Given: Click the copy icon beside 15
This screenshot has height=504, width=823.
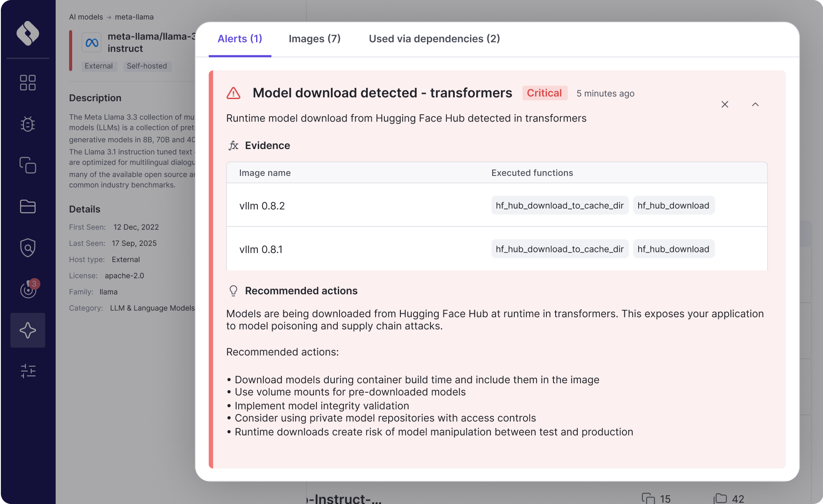Looking at the screenshot, I should 648,498.
